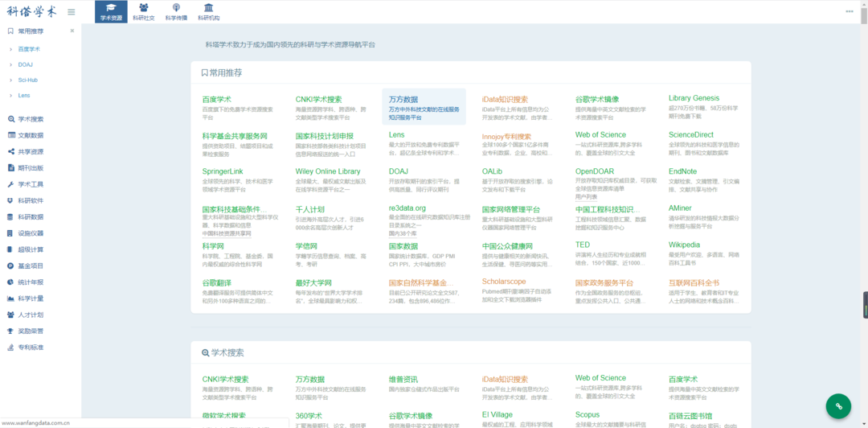
Task: Click the page vertical scrollbar thumb
Action: 863,17
